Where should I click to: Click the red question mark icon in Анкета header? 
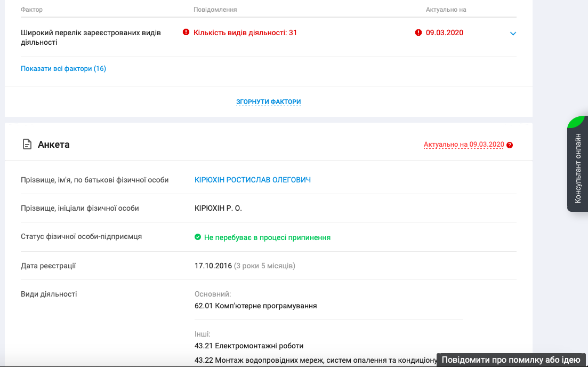[x=510, y=145]
